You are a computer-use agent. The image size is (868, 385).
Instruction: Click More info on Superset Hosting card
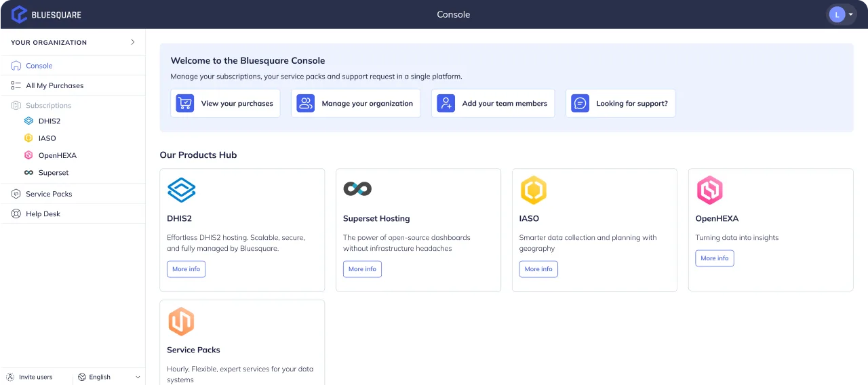pos(362,269)
